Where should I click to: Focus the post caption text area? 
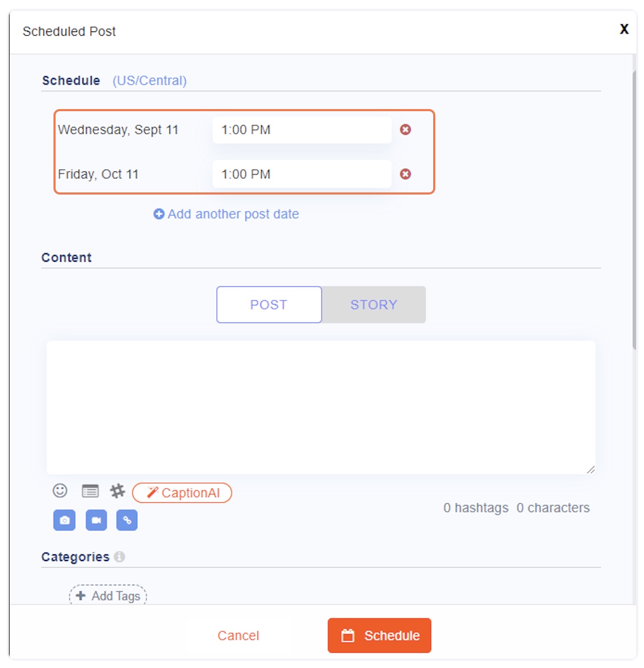(321, 407)
